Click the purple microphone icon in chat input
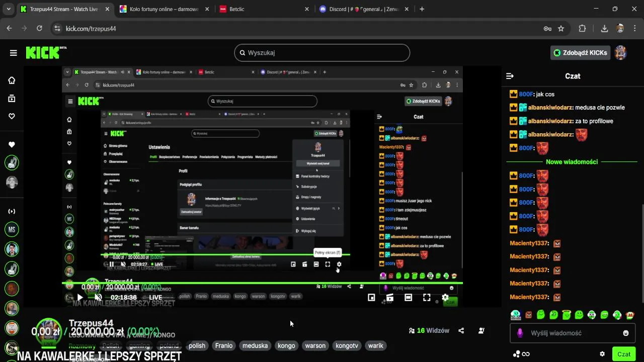Screen dimensions: 644x362 pos(520,333)
